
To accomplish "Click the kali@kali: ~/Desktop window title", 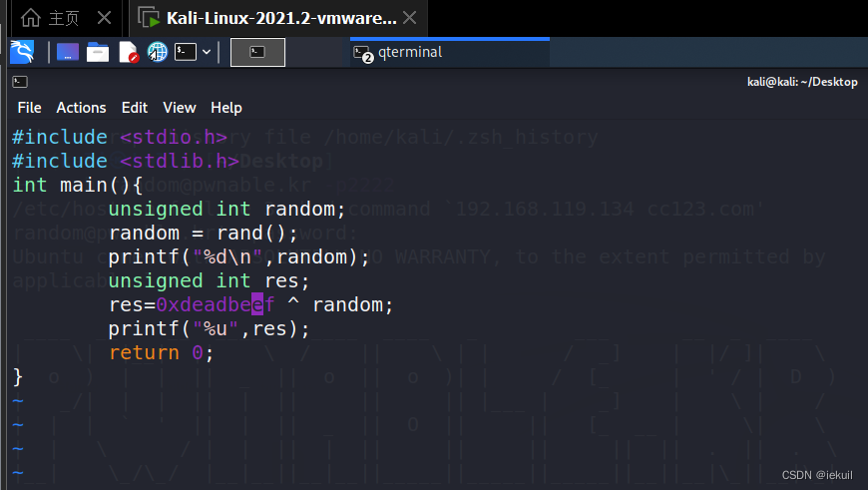I will (x=802, y=82).
